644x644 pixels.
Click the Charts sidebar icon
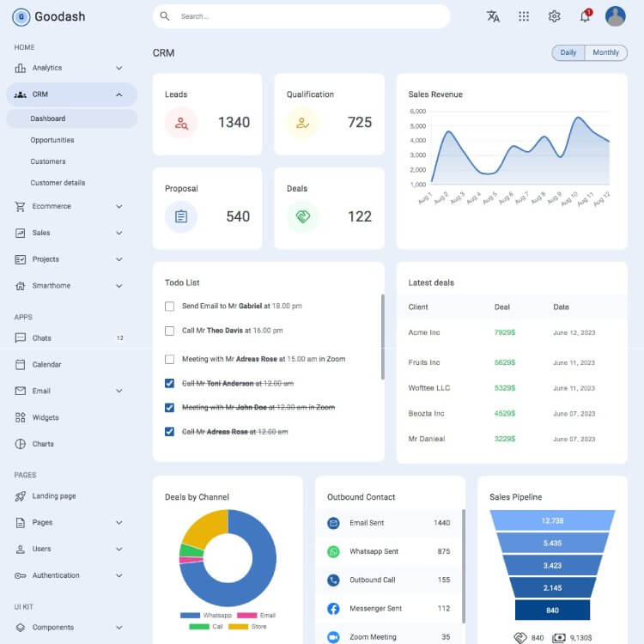pyautogui.click(x=20, y=444)
